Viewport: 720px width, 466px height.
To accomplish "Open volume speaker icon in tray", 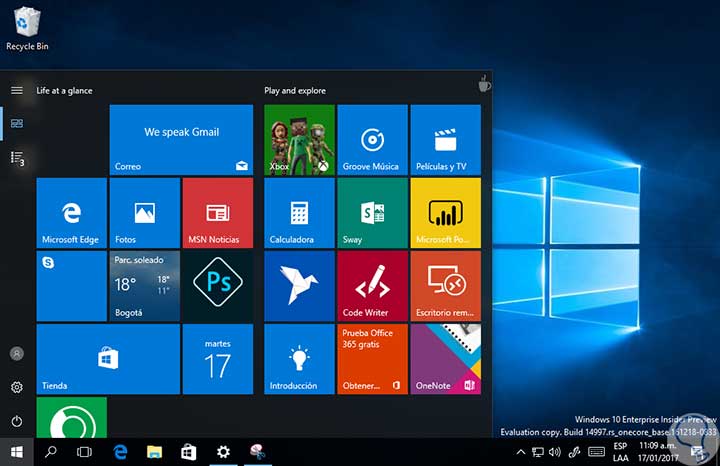I will 555,452.
